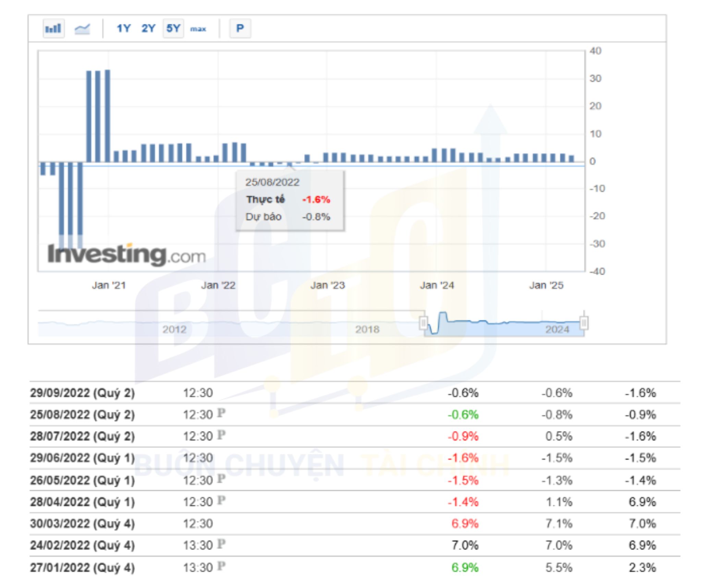
Task: Click the right handle of range navigator
Action: tap(584, 323)
